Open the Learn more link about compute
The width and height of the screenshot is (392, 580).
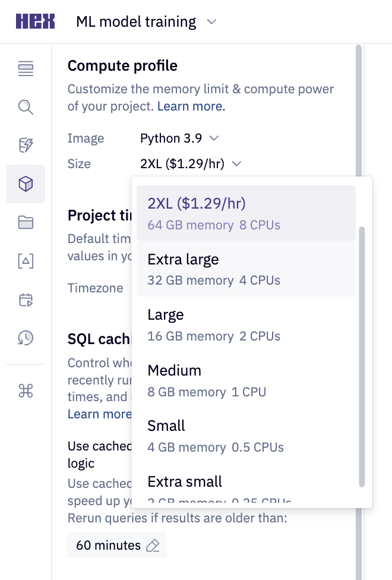pyautogui.click(x=191, y=106)
